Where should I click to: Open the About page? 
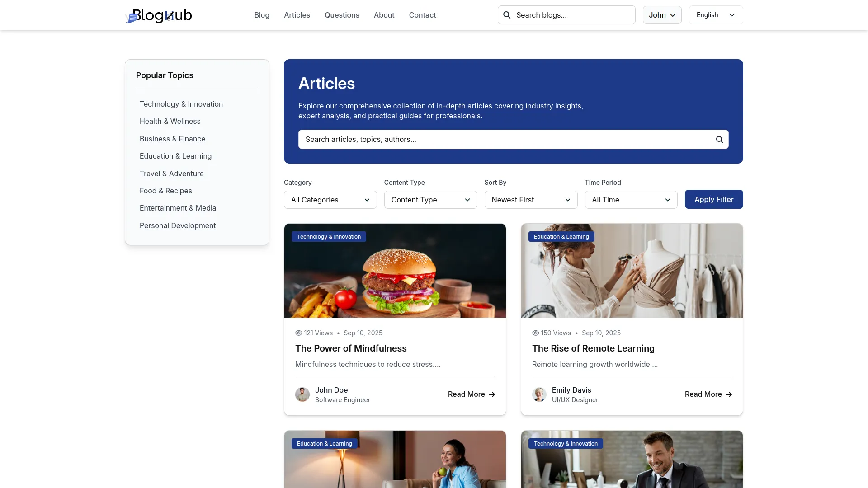[383, 15]
